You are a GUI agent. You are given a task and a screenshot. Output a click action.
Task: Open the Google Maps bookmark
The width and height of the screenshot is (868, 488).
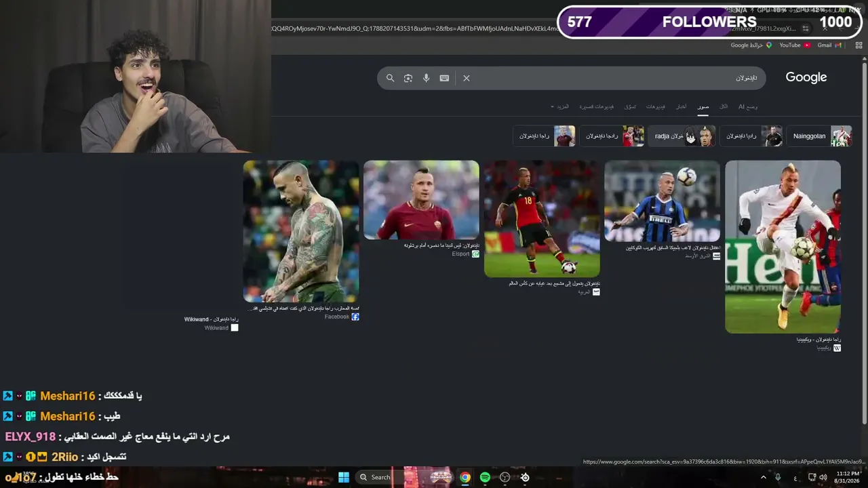[x=751, y=45]
